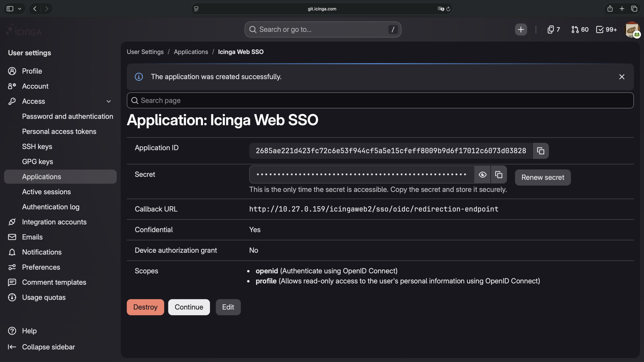Open the user avatar menu
The width and height of the screenshot is (644, 362).
click(632, 30)
